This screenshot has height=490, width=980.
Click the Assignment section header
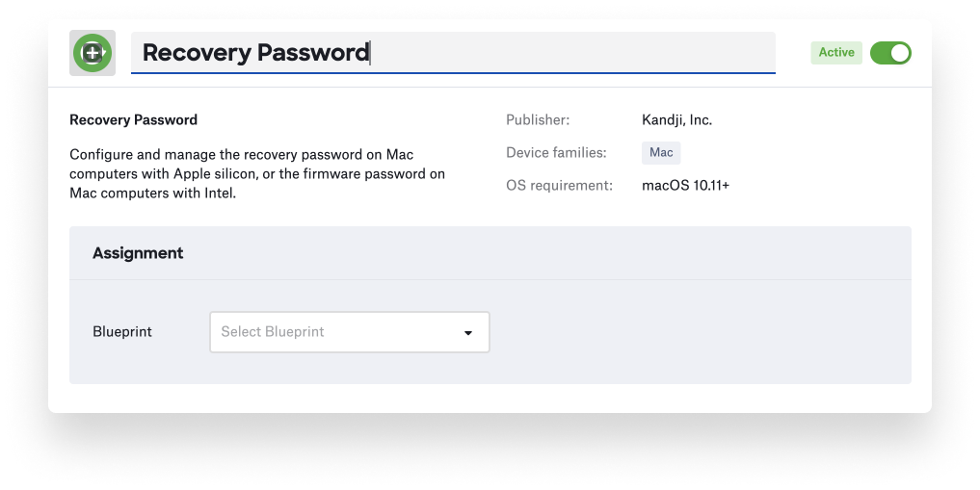(x=138, y=253)
